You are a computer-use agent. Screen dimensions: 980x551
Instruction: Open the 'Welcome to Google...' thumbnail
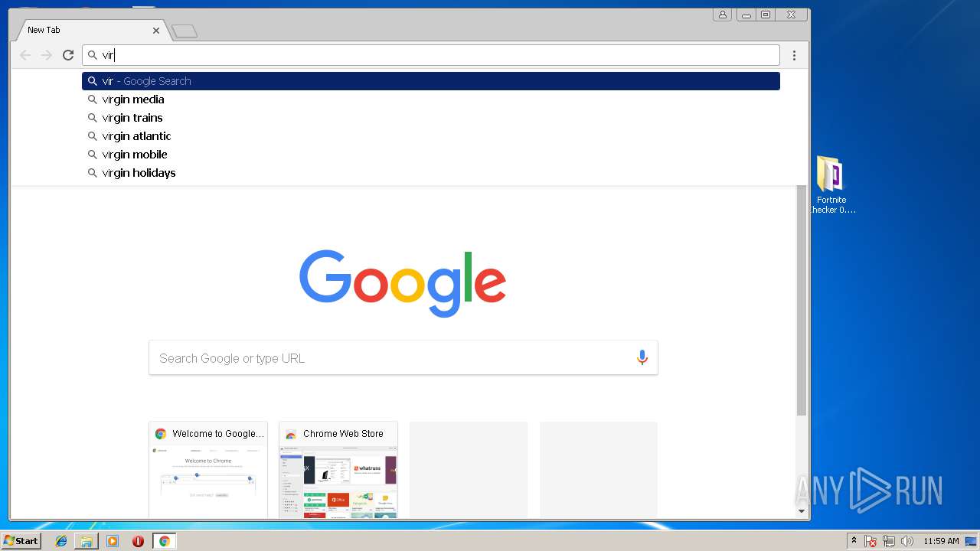(208, 470)
